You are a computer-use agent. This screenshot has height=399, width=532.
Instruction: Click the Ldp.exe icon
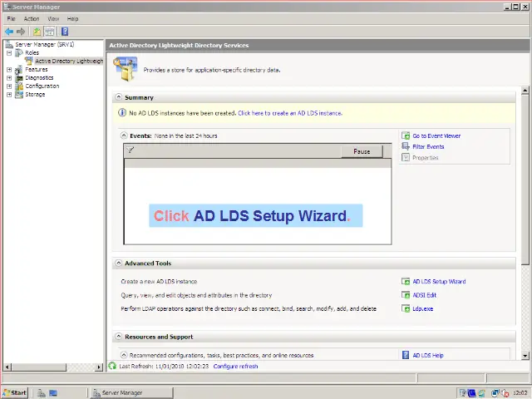pos(406,308)
